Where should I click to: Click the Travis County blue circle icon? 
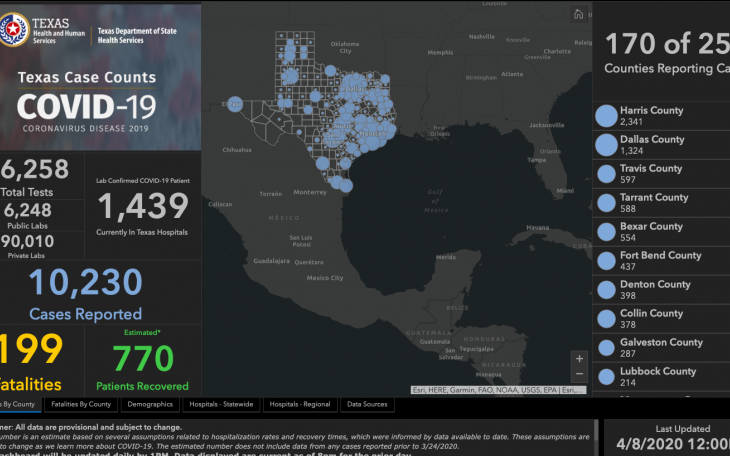(606, 174)
